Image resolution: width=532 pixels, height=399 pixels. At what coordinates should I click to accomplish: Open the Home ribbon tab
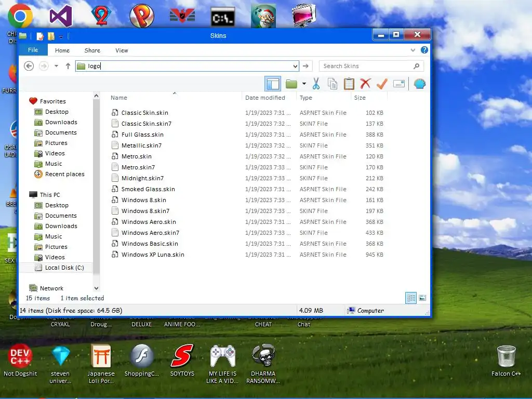click(62, 50)
